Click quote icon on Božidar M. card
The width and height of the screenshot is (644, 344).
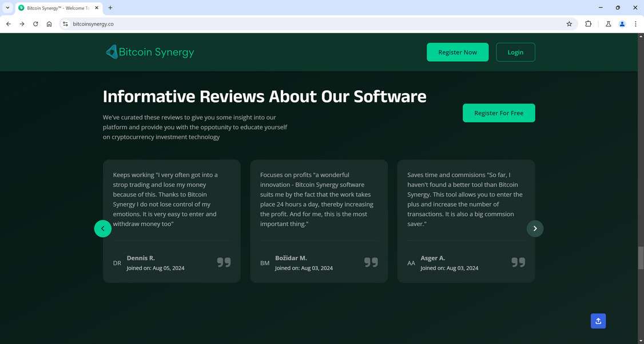(x=371, y=262)
